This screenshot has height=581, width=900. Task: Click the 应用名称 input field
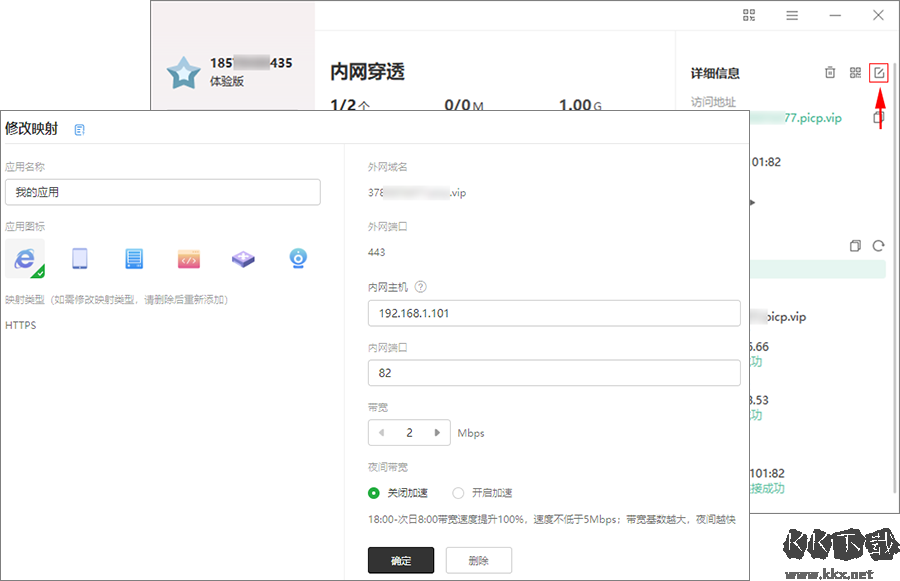[x=163, y=192]
